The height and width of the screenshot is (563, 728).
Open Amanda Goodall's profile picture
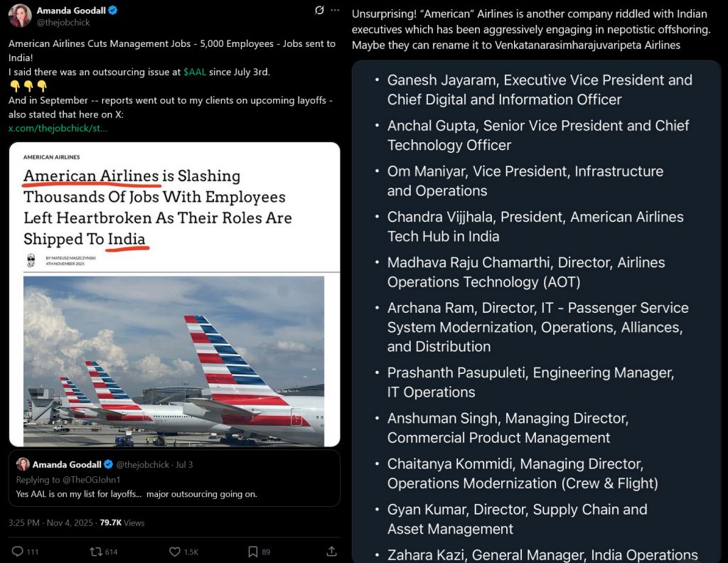tap(20, 16)
